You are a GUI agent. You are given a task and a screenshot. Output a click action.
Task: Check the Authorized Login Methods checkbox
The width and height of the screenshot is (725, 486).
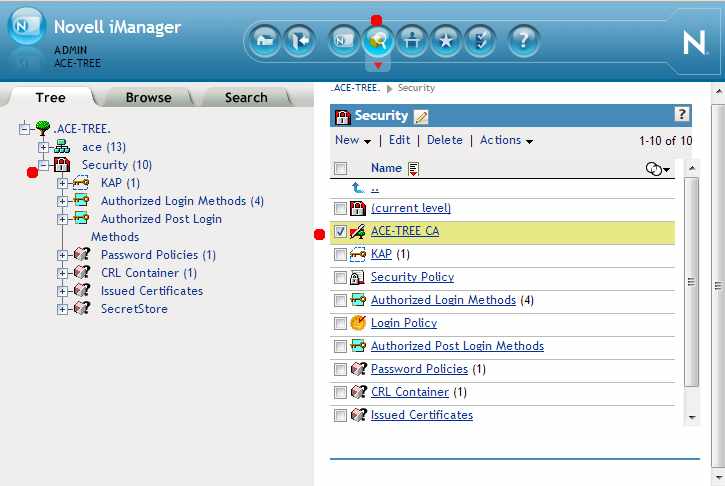pyautogui.click(x=340, y=301)
